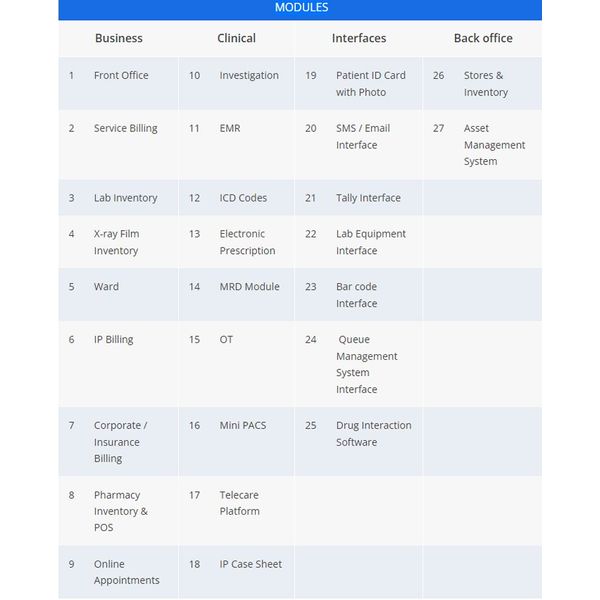
Task: Select X-ray Film Inventory module
Action: point(116,242)
